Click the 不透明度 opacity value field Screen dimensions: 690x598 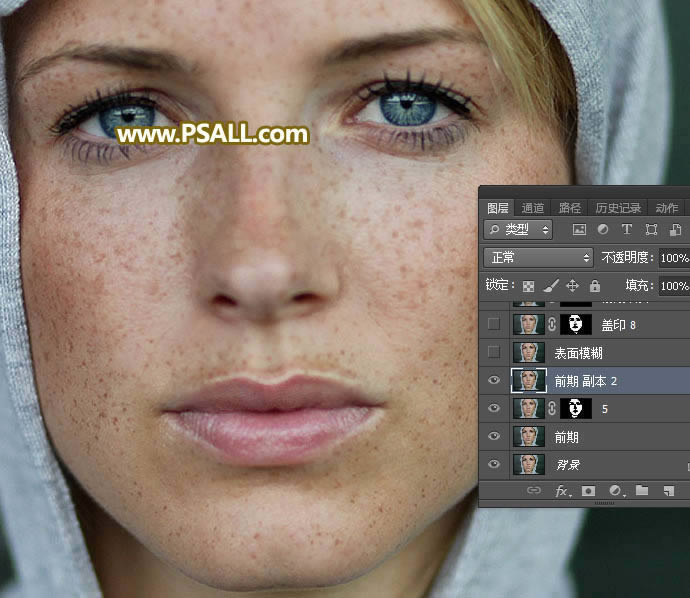[x=673, y=258]
